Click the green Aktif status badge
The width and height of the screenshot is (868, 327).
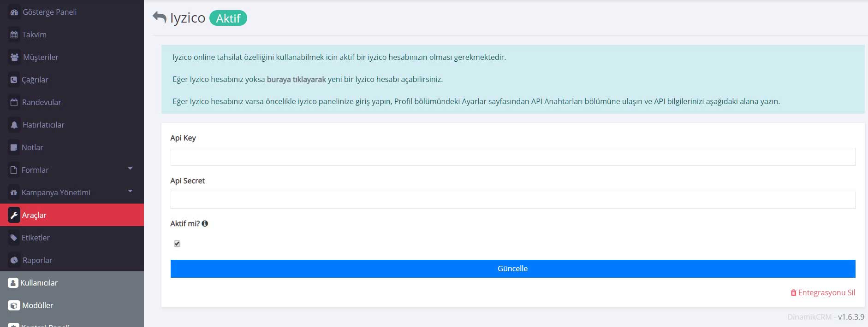[x=228, y=18]
